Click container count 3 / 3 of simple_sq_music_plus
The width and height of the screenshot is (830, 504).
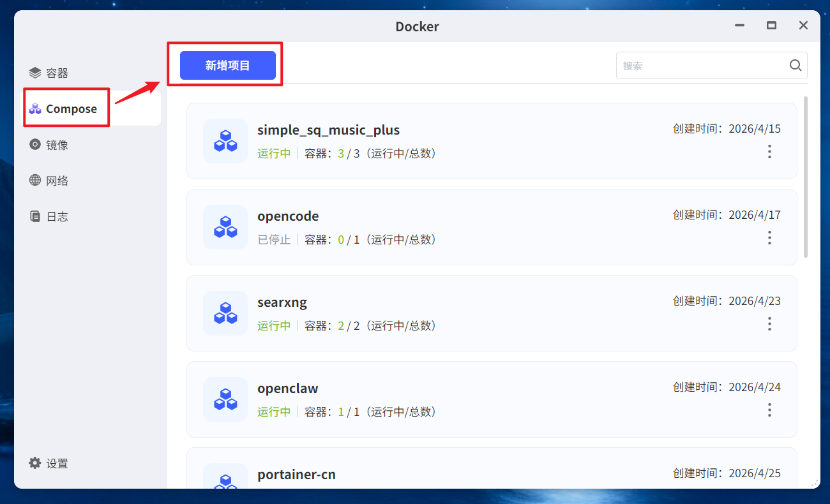pos(349,153)
